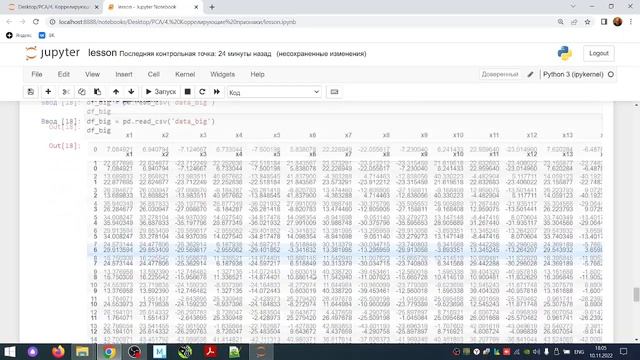Open the notification center in taskbar
Image resolution: width=640 pixels, height=360 pixels.
pos(623,351)
